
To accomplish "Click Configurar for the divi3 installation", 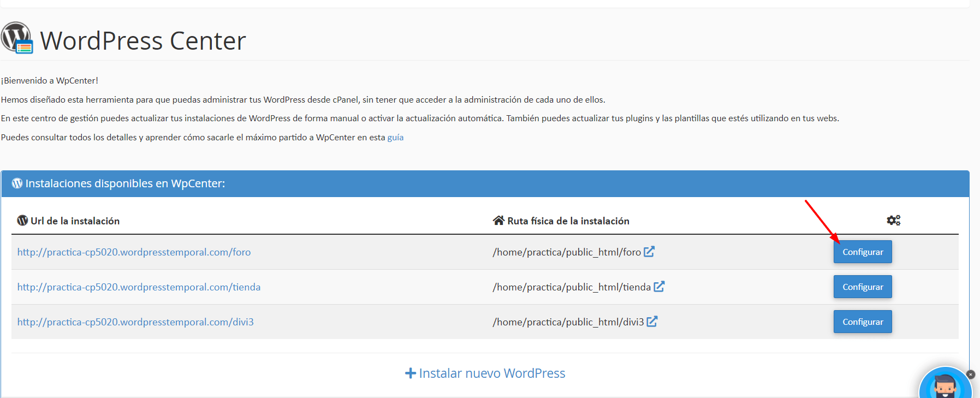I will click(863, 322).
